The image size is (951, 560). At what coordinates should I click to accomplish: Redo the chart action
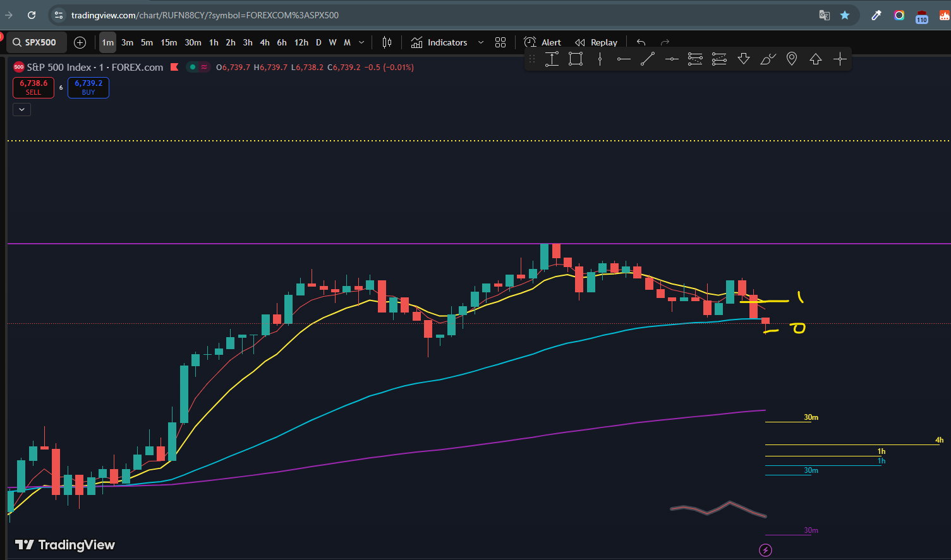coord(665,42)
